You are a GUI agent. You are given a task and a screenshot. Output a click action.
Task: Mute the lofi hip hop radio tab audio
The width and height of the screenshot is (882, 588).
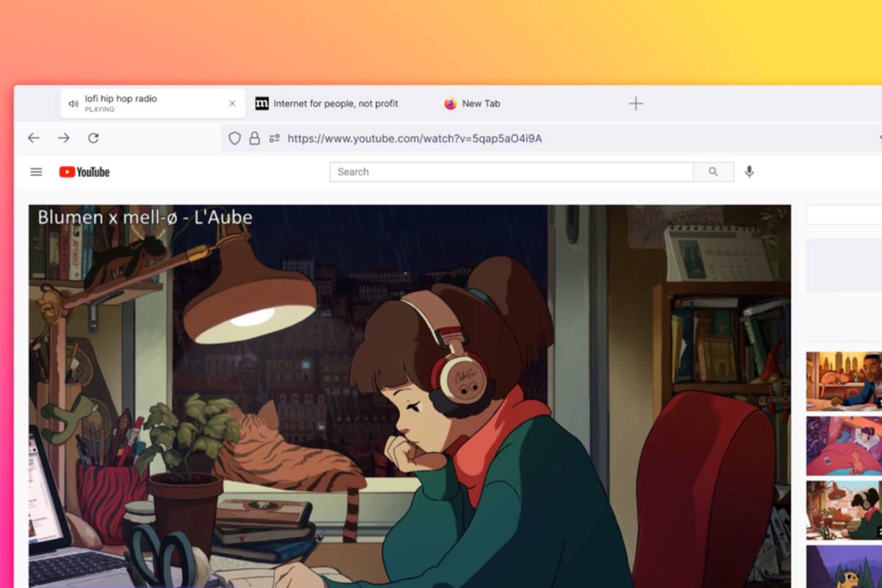73,104
